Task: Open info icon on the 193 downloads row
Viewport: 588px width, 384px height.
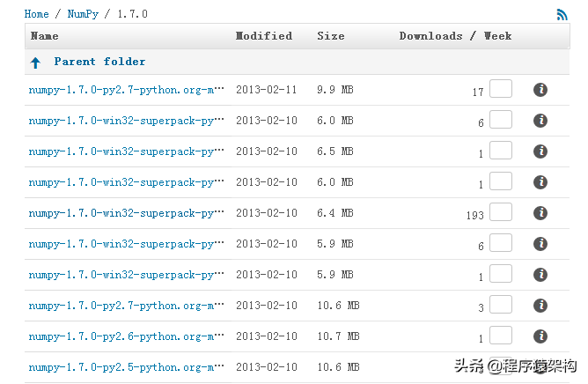Action: 540,213
